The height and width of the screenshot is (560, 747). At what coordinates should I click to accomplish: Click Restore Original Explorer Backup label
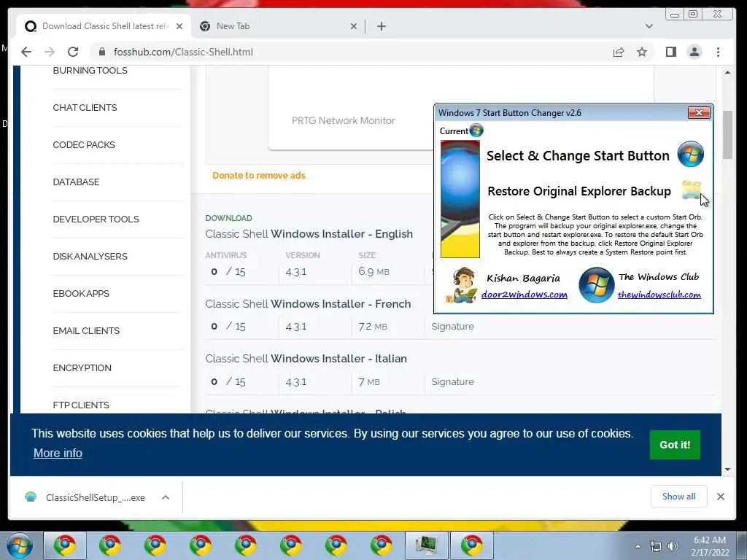[579, 192]
